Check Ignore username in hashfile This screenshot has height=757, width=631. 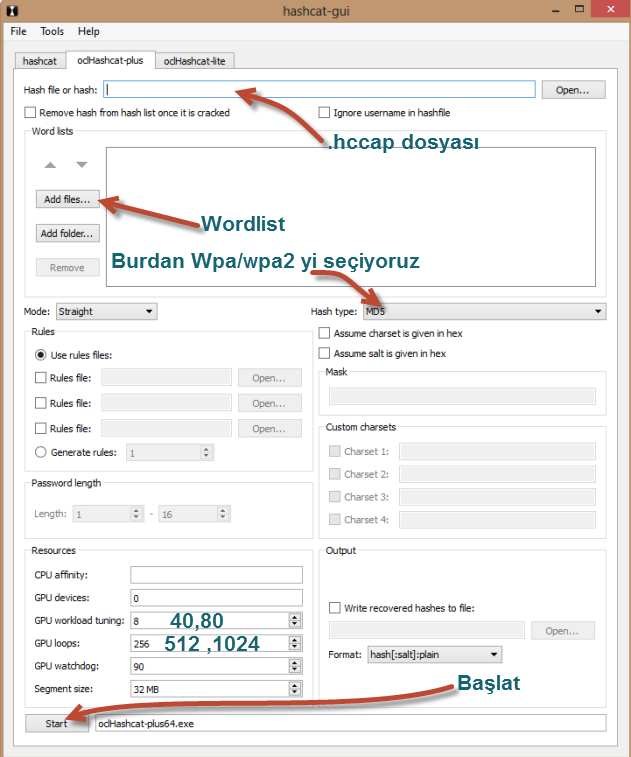coord(324,112)
